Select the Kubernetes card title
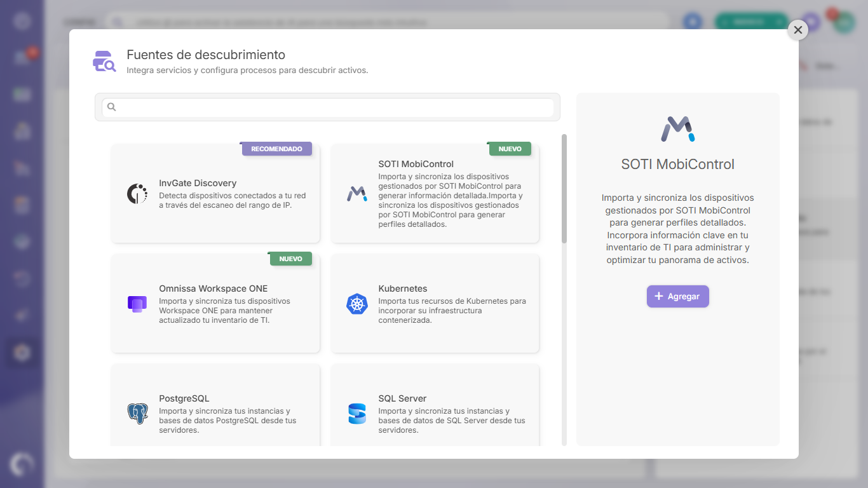This screenshot has height=488, width=868. [403, 288]
